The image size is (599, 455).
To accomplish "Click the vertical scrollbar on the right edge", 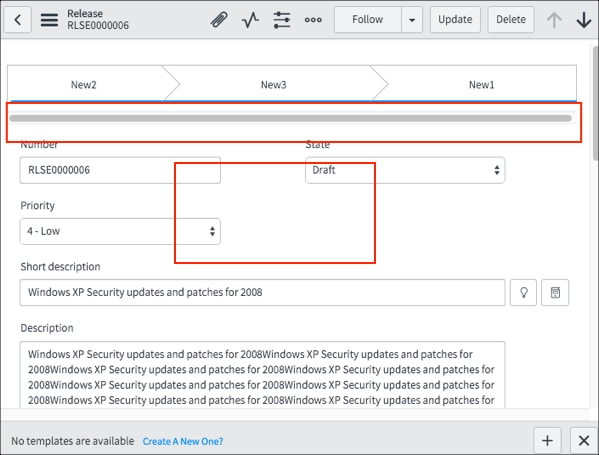I will pyautogui.click(x=596, y=103).
